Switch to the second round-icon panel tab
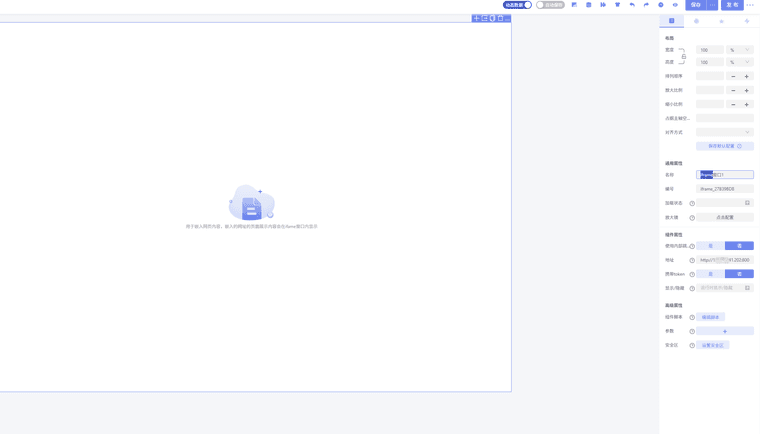The image size is (760, 434). coord(697,21)
